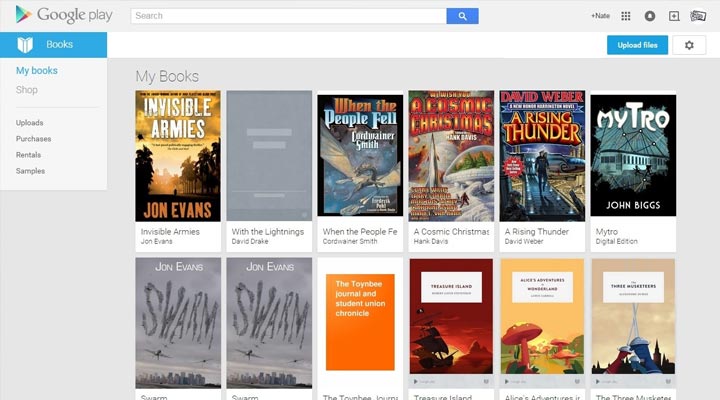Click author name Cordwainer Smith
Viewport: 720px width, 400px height.
(x=350, y=241)
